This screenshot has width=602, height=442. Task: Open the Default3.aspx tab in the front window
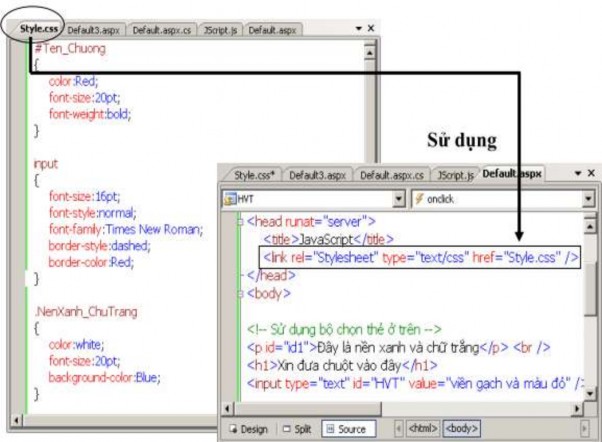(x=317, y=175)
